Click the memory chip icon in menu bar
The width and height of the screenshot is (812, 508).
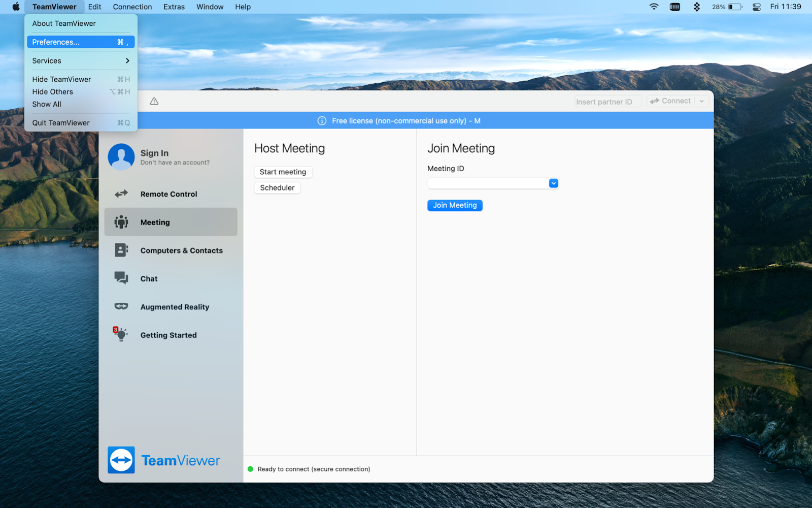coord(675,7)
